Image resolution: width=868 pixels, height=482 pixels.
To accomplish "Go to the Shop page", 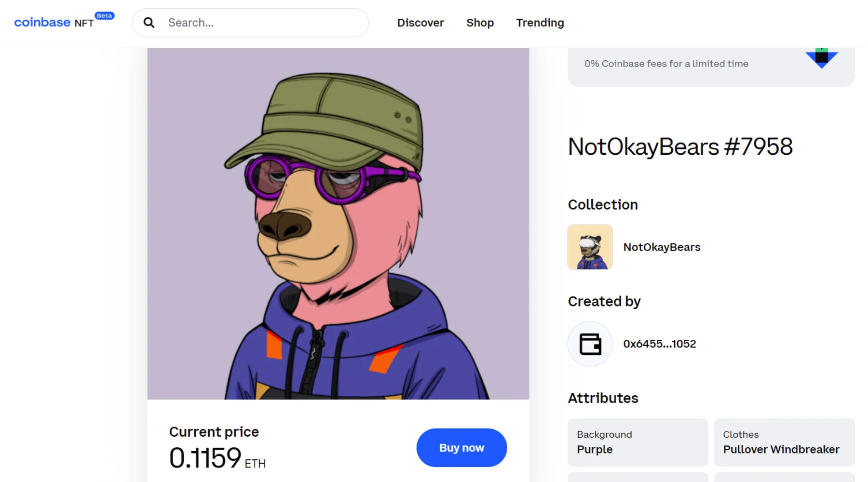I will (x=480, y=23).
